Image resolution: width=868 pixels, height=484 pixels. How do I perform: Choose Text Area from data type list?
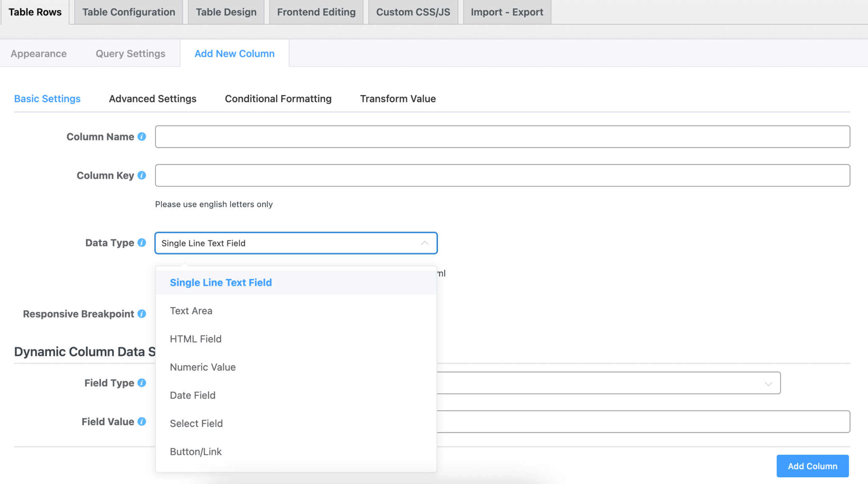tap(191, 311)
